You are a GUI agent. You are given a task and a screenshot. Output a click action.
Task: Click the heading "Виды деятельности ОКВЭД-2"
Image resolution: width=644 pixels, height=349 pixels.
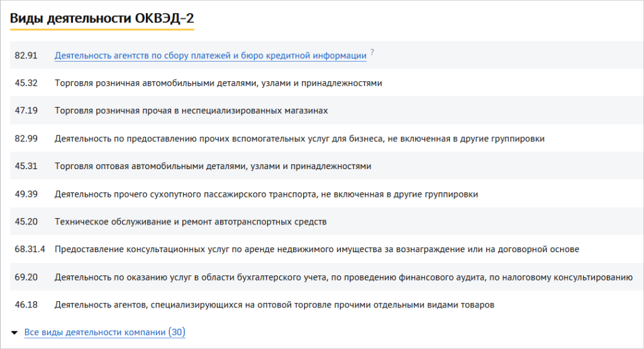[x=102, y=18]
